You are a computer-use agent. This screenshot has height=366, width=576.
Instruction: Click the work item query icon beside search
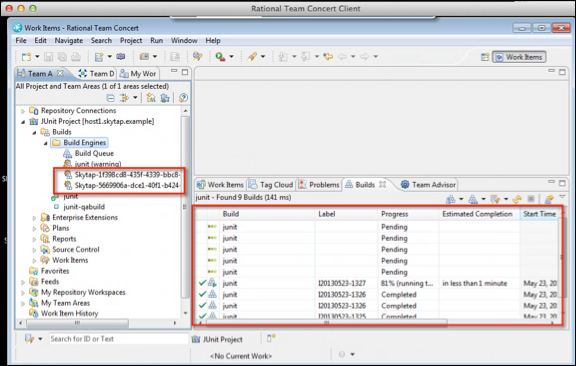pos(29,339)
